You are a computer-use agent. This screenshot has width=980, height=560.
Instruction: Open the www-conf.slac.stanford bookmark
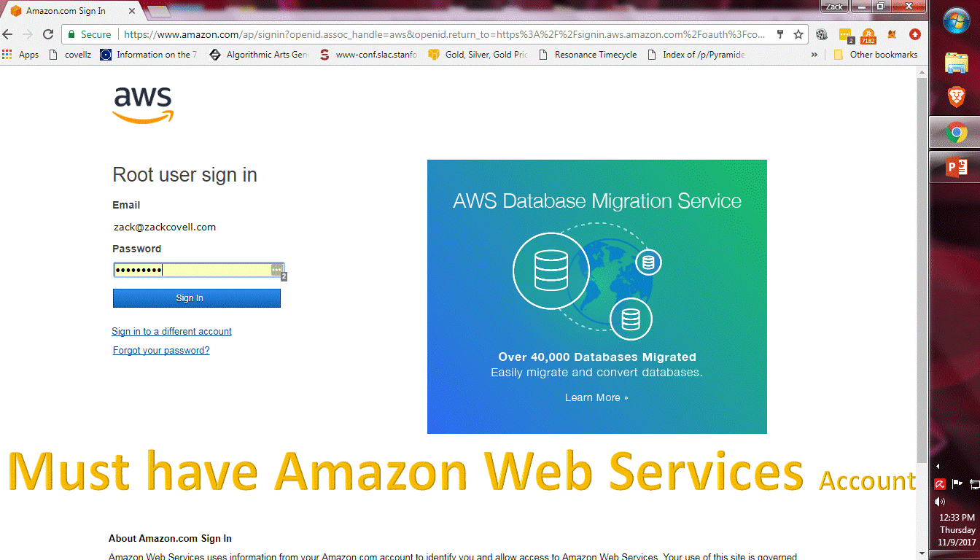coord(368,55)
